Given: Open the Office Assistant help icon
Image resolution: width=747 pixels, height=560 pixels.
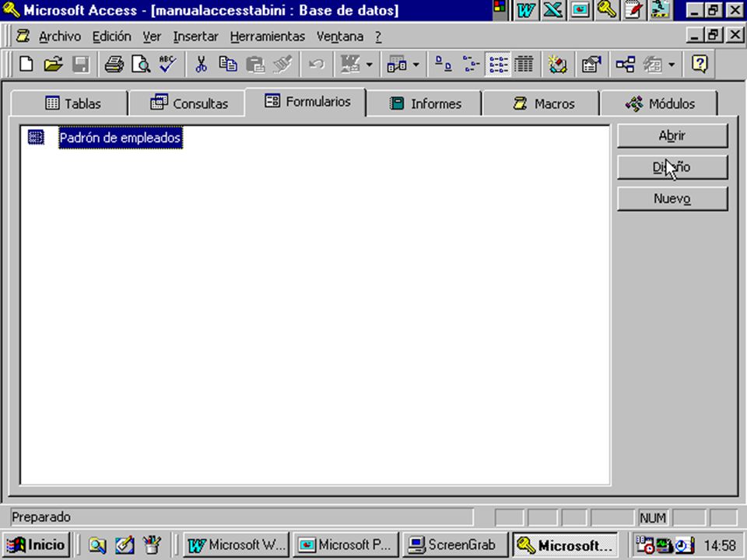Looking at the screenshot, I should 700,64.
